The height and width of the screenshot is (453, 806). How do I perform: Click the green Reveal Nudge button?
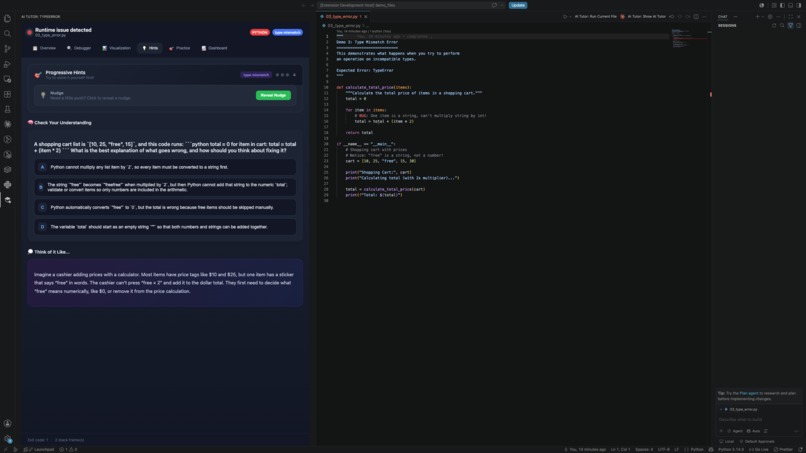[273, 95]
